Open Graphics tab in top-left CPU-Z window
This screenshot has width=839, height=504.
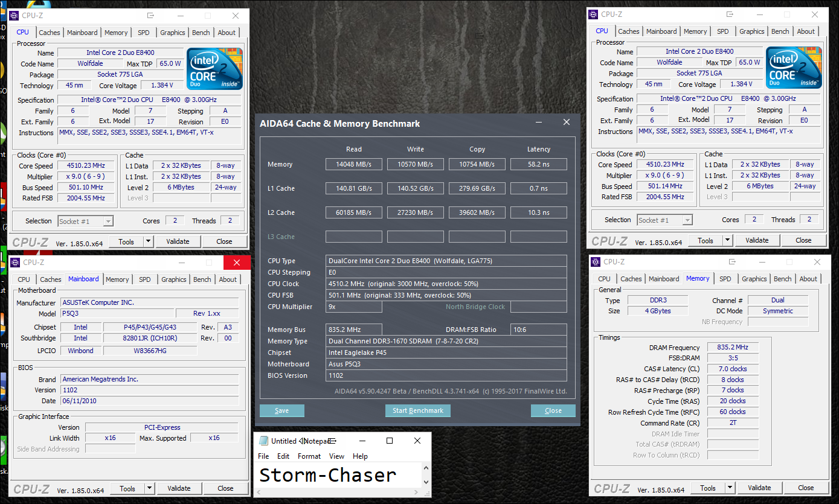click(x=173, y=33)
